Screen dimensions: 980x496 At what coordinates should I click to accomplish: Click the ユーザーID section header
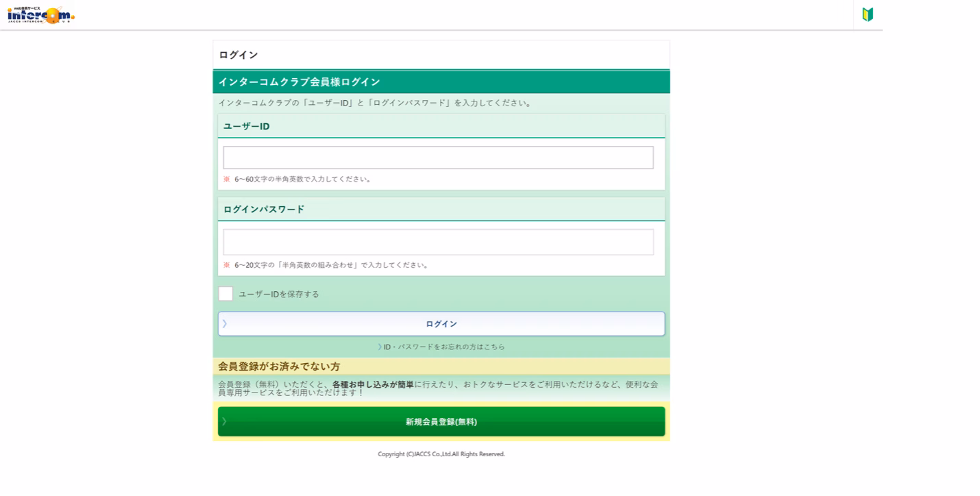coord(441,126)
